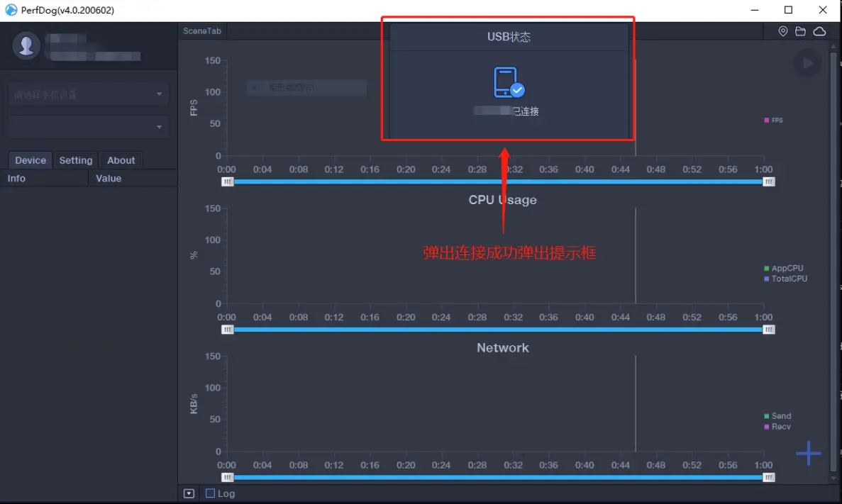Viewport: 842px width, 504px height.
Task: Toggle the AppCPU legend entry
Action: [783, 268]
